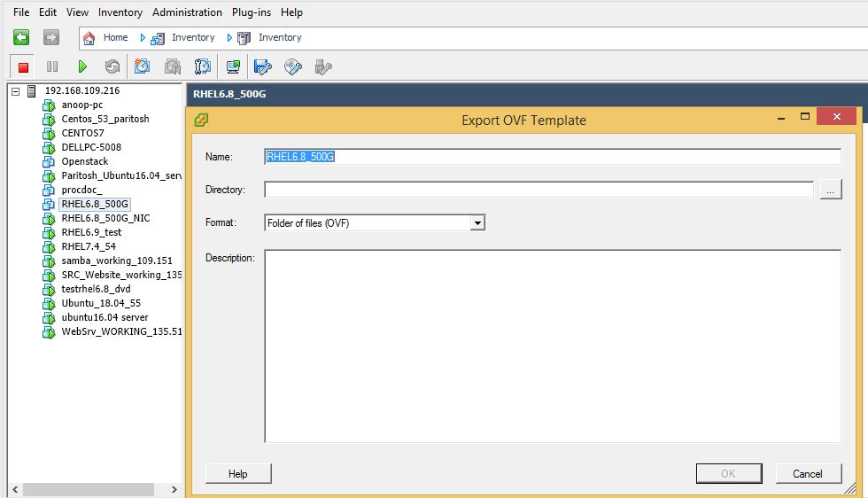Click the Revert to Snapshot icon
The height and width of the screenshot is (498, 868).
tap(173, 67)
